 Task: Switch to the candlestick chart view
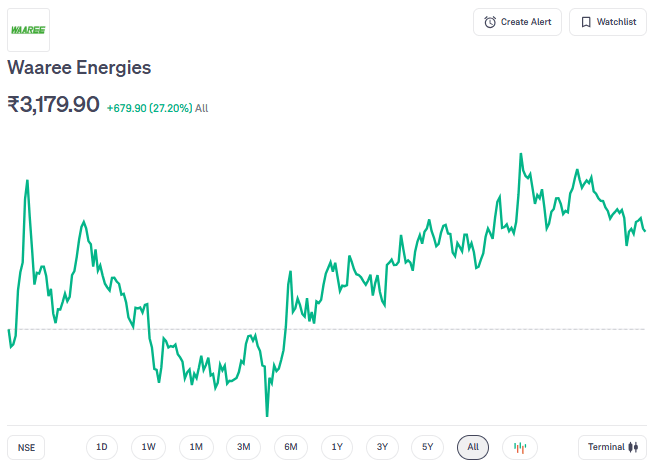click(x=519, y=447)
